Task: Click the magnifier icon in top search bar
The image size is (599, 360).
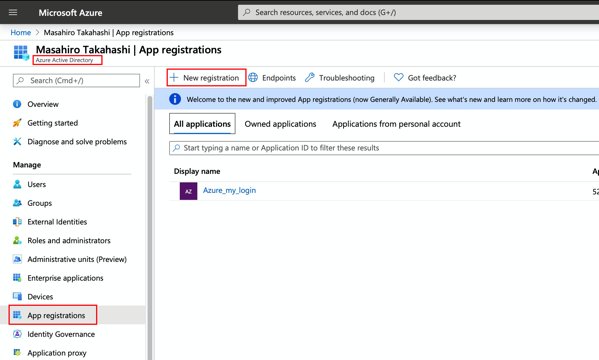Action: click(x=247, y=12)
